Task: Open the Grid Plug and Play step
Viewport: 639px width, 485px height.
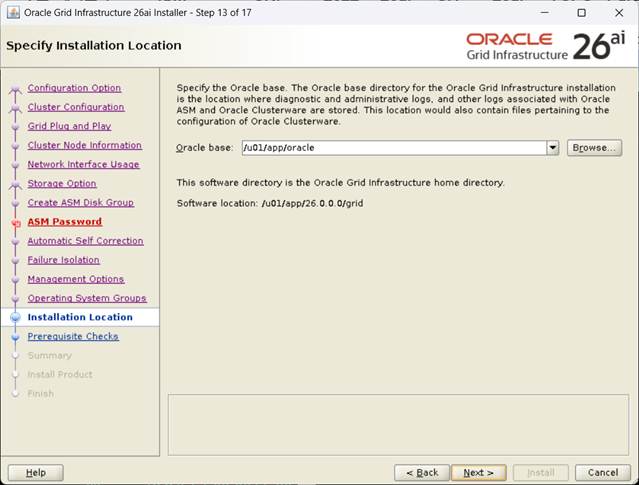Action: (x=69, y=126)
